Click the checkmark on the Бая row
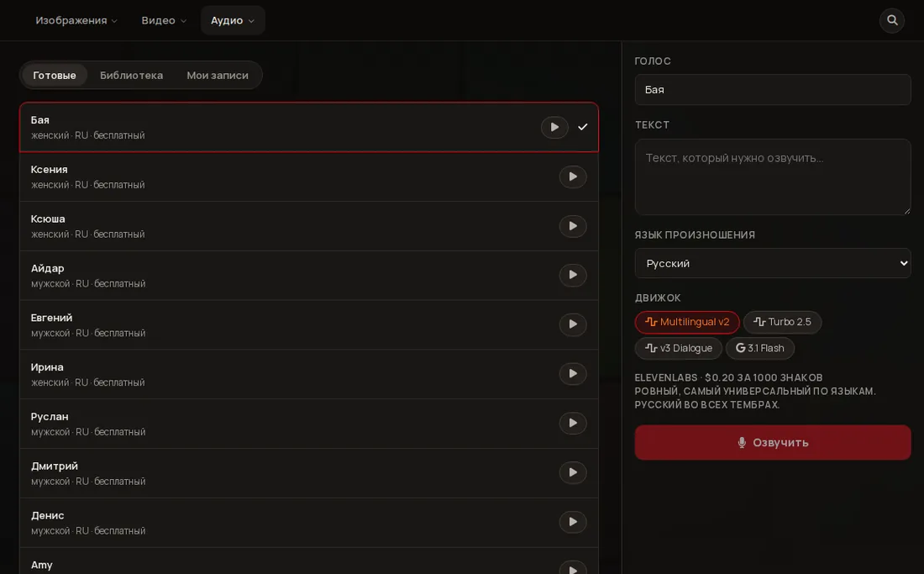The image size is (924, 574). pos(583,127)
